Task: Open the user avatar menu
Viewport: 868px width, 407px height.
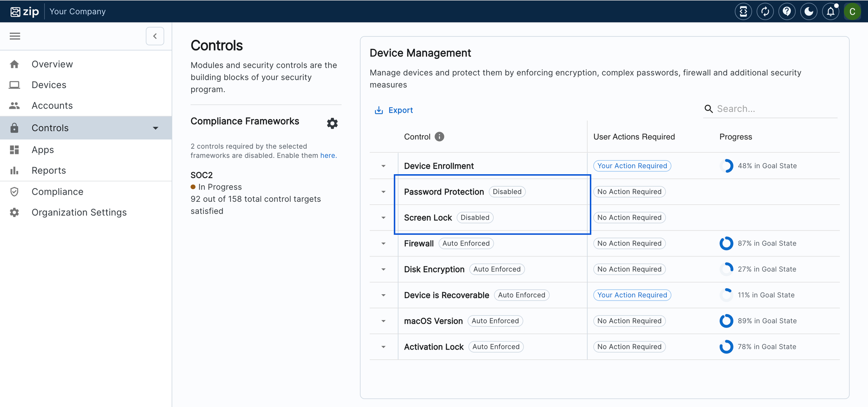Action: (852, 11)
